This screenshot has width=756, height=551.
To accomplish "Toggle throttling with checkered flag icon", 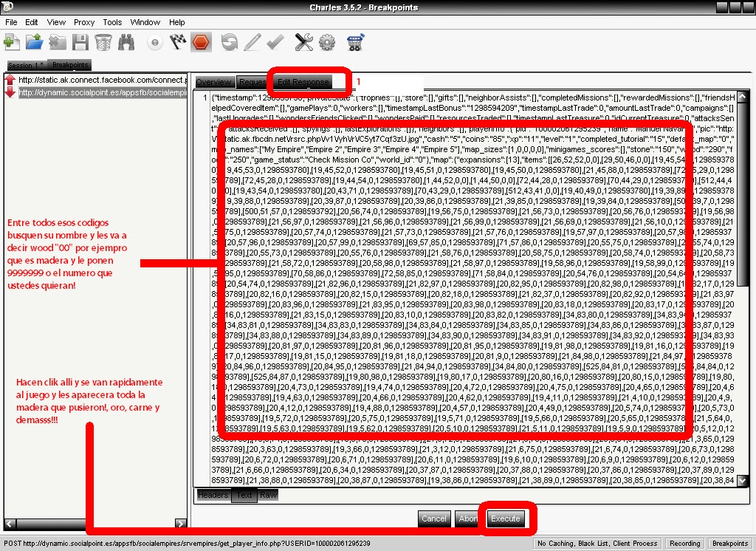I will coord(178,42).
